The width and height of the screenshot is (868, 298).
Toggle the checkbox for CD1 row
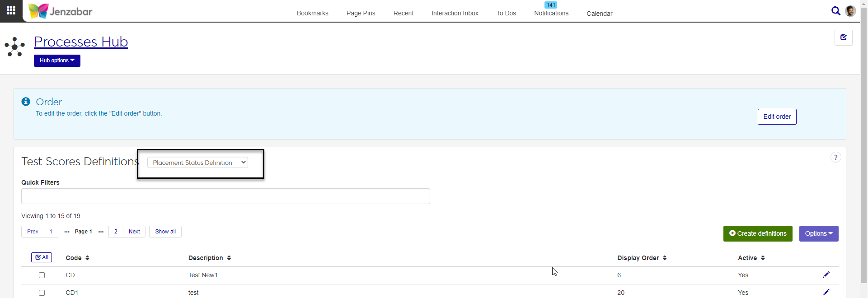42,293
